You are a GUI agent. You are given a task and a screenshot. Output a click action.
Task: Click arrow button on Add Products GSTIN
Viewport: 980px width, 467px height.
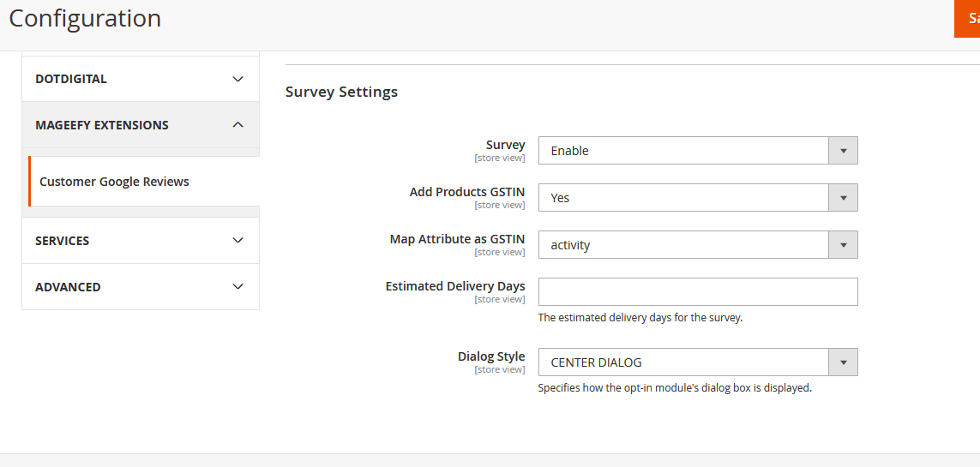tap(843, 198)
